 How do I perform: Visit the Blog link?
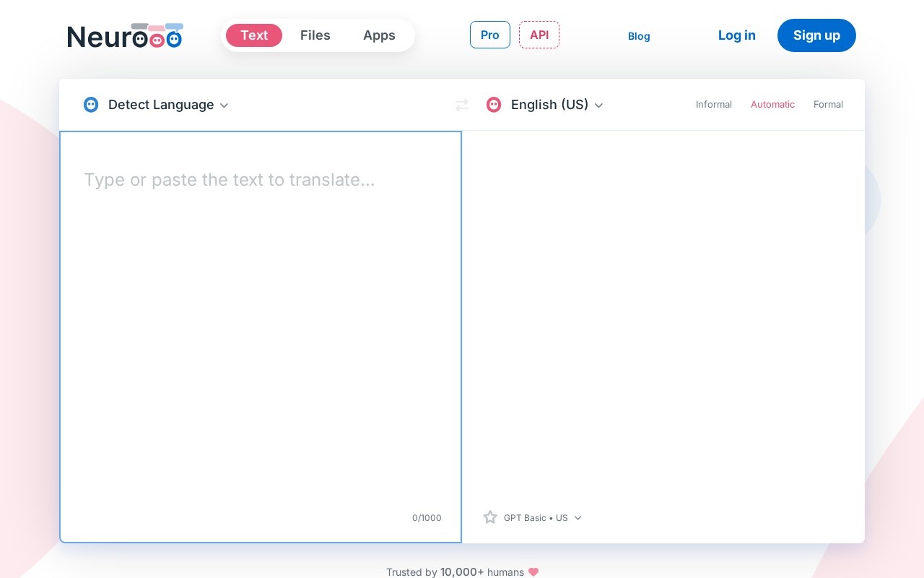pos(639,36)
